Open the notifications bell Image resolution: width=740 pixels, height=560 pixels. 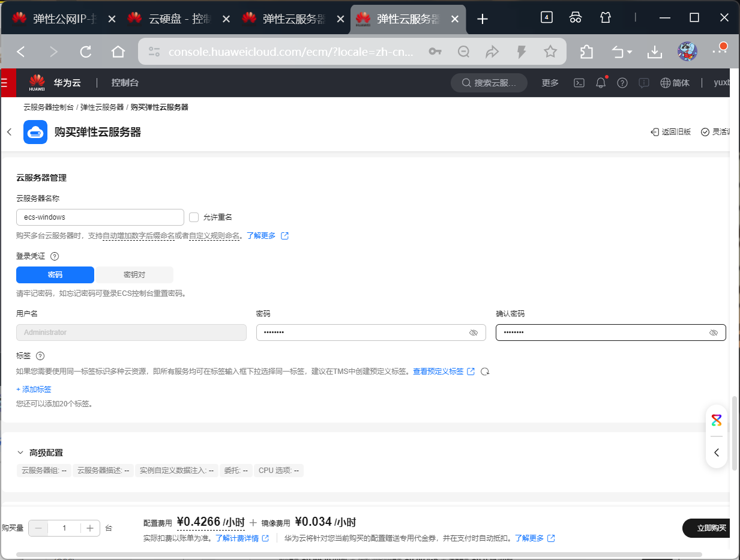tap(601, 83)
